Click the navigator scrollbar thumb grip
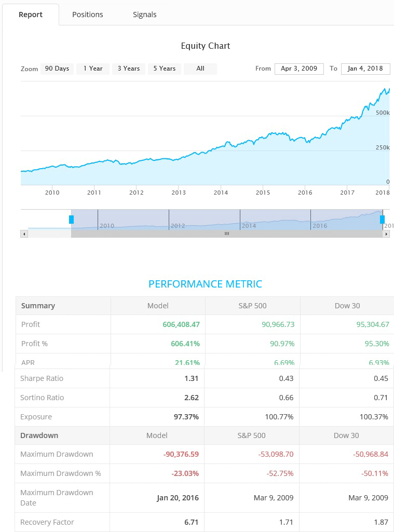Viewport: 394px width, 532px height. coord(226,234)
